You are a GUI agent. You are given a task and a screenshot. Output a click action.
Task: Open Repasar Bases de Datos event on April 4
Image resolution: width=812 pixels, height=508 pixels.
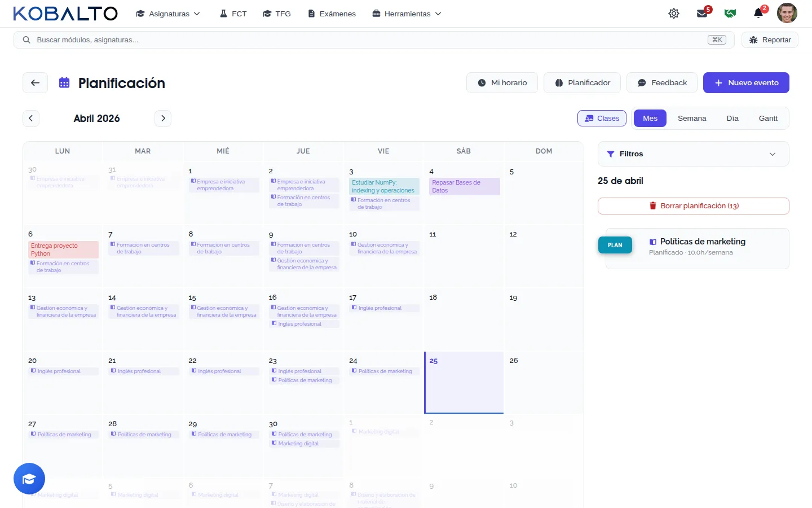tap(464, 186)
